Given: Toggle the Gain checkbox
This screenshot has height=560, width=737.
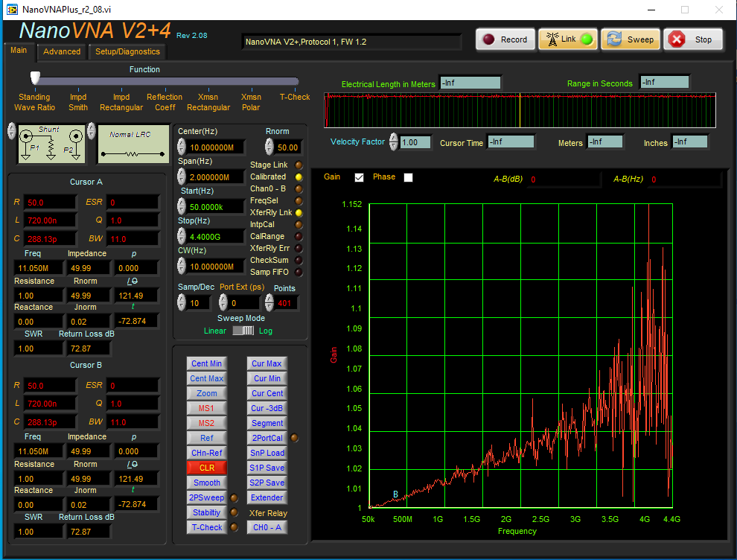Looking at the screenshot, I should (x=359, y=177).
